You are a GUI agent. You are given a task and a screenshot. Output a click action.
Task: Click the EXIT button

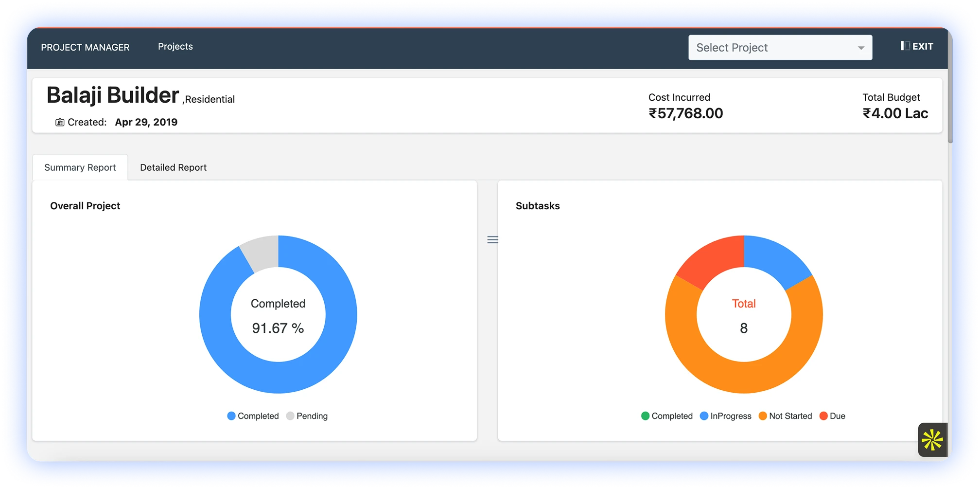[x=917, y=46]
